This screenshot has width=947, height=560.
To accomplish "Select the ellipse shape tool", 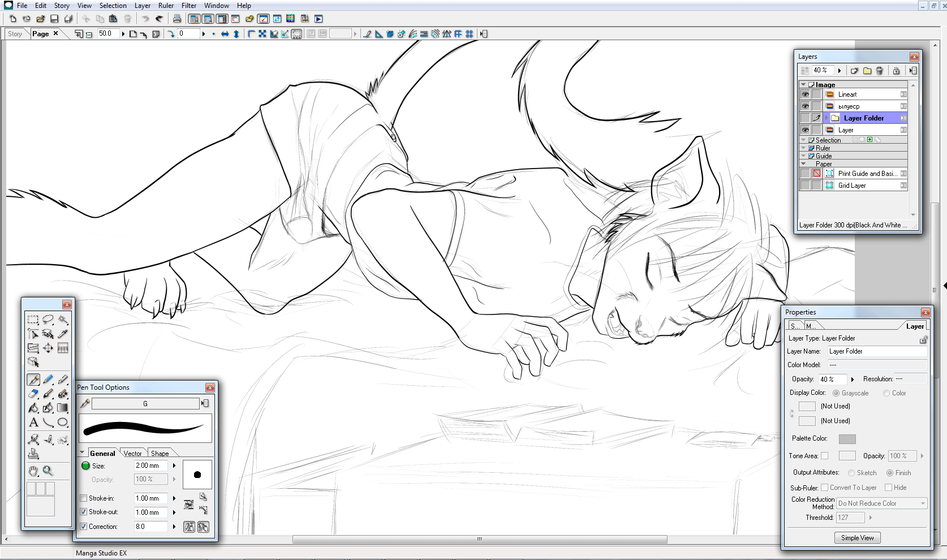I will [63, 422].
